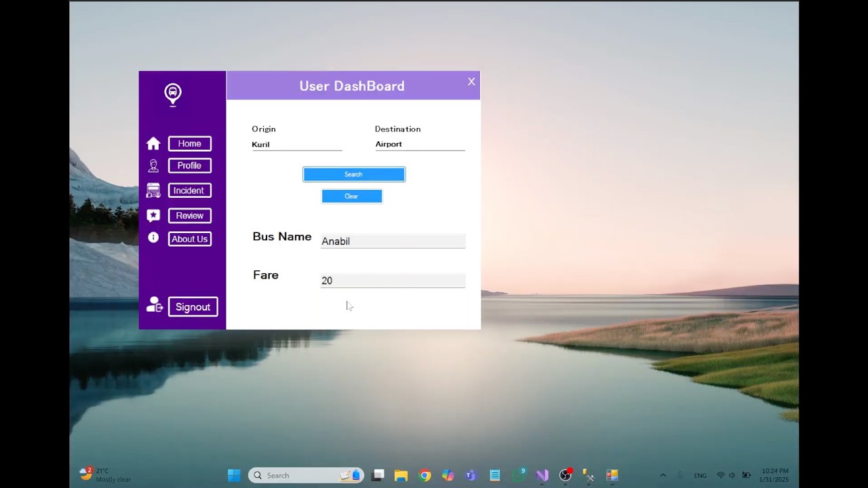Click the star chat icon beside Review
This screenshot has height=488, width=868.
pyautogui.click(x=153, y=216)
